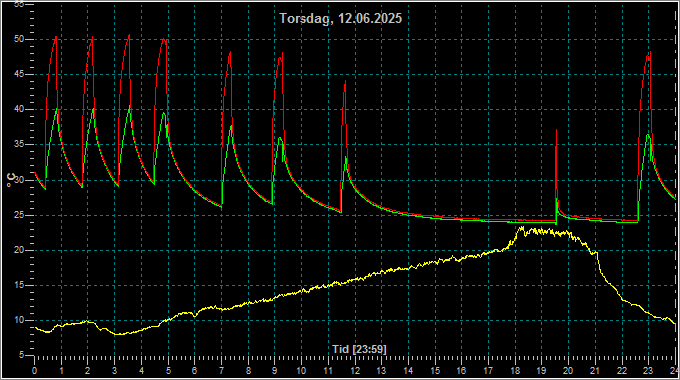Image resolution: width=680 pixels, height=380 pixels.
Task: Select hour 0 on the time axis
Action: (x=35, y=371)
